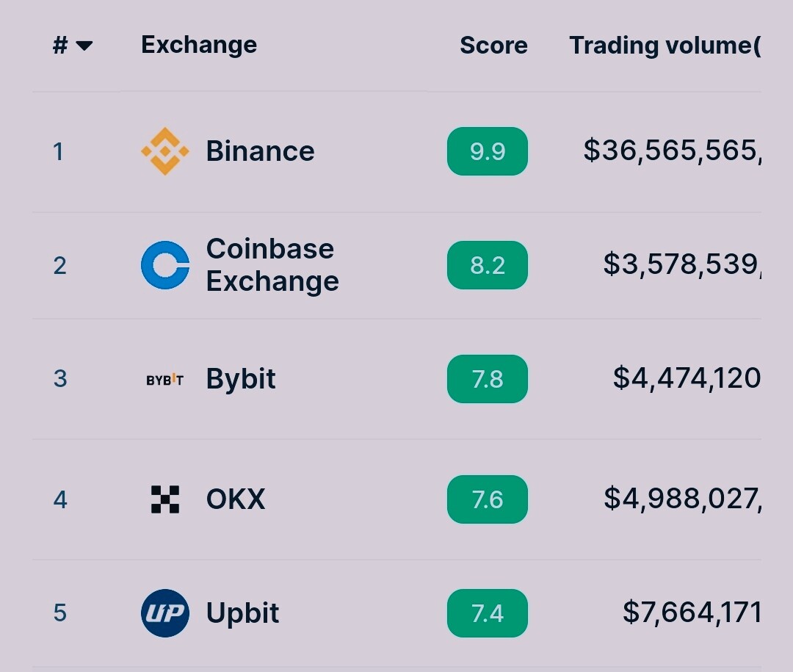
Task: Open the Upbit exchange name link
Action: click(x=242, y=613)
